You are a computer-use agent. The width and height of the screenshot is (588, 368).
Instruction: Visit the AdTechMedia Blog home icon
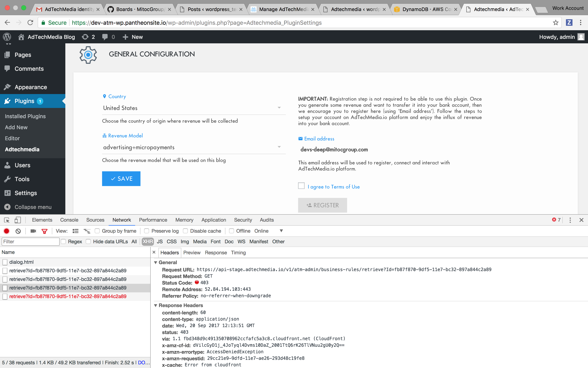(x=21, y=37)
